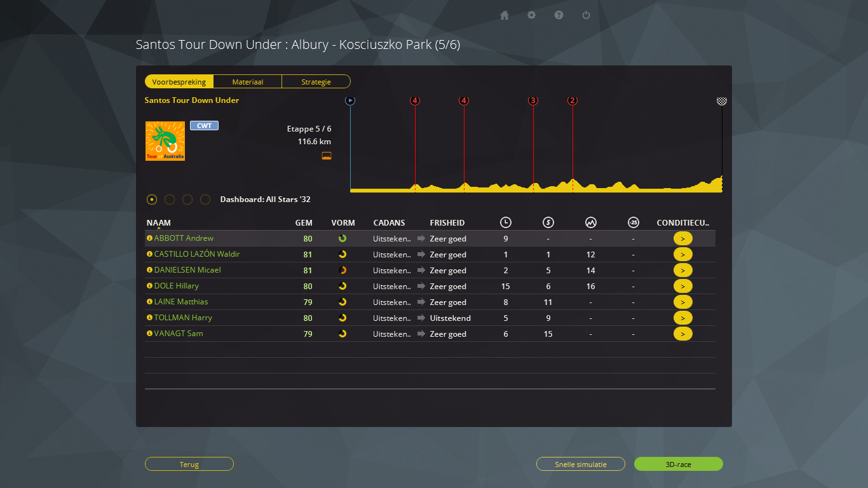Switch to the Strategie tab
This screenshot has width=868, height=488.
(316, 82)
